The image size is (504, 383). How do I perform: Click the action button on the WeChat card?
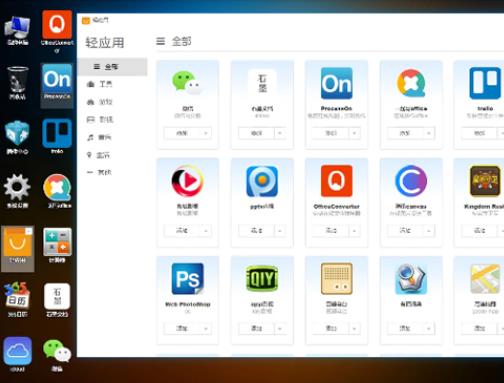[x=182, y=133]
